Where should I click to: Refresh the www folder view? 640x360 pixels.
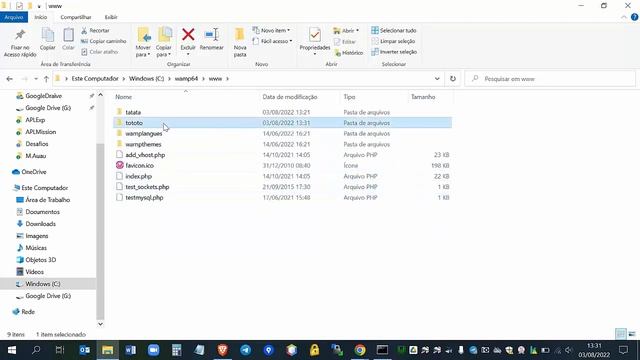click(453, 79)
